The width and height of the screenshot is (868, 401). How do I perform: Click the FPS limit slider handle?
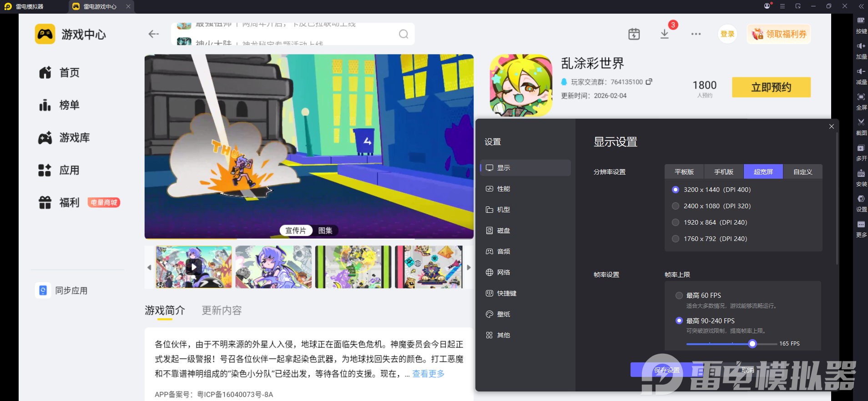click(x=752, y=344)
